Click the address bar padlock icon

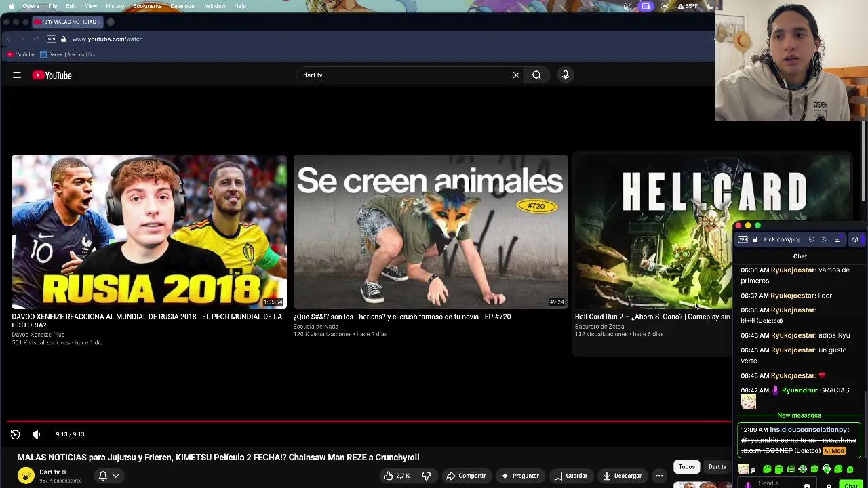[x=64, y=39]
